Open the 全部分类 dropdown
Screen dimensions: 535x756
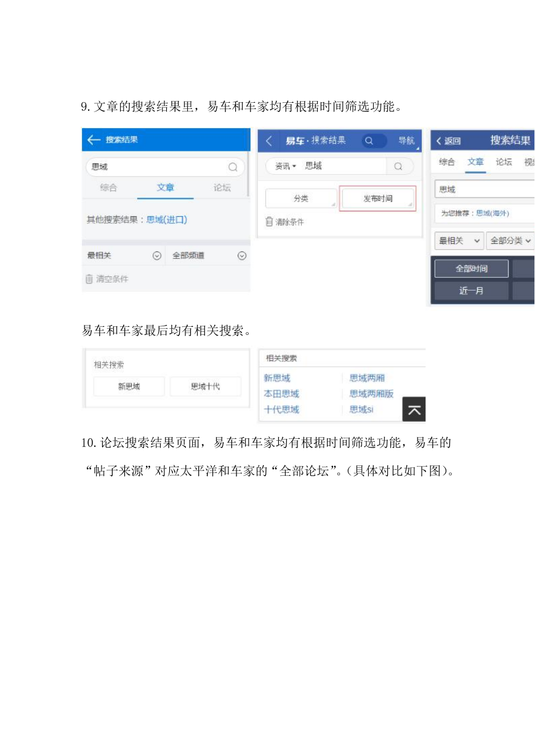click(510, 241)
